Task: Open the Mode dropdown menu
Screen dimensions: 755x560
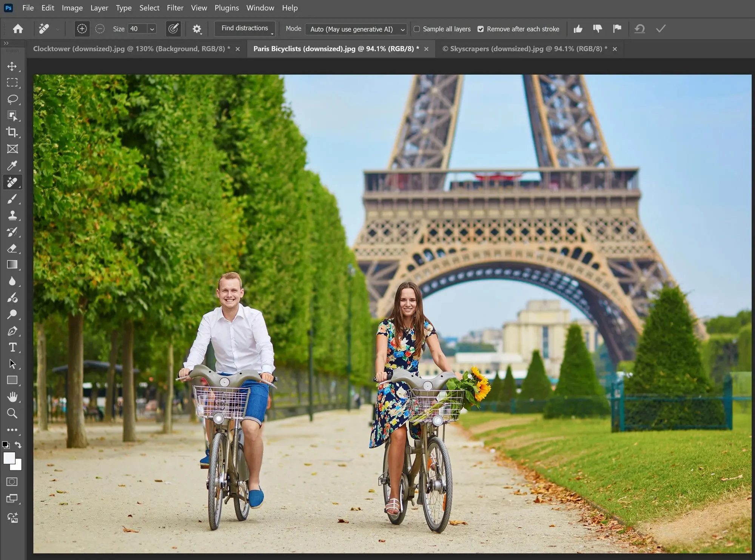Action: coord(356,29)
